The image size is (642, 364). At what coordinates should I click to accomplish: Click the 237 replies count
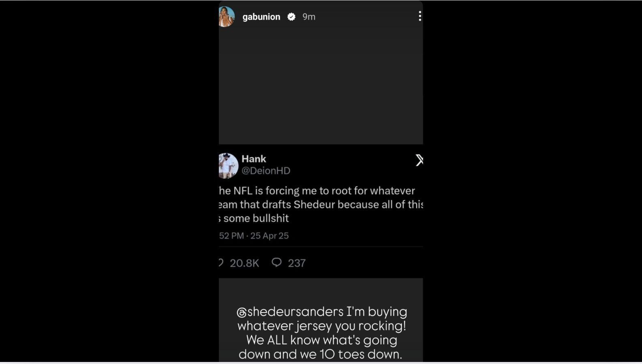pos(297,263)
